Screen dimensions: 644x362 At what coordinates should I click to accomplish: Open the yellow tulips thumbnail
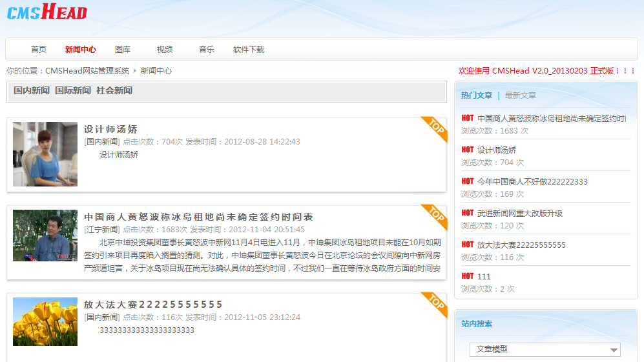[x=45, y=321]
